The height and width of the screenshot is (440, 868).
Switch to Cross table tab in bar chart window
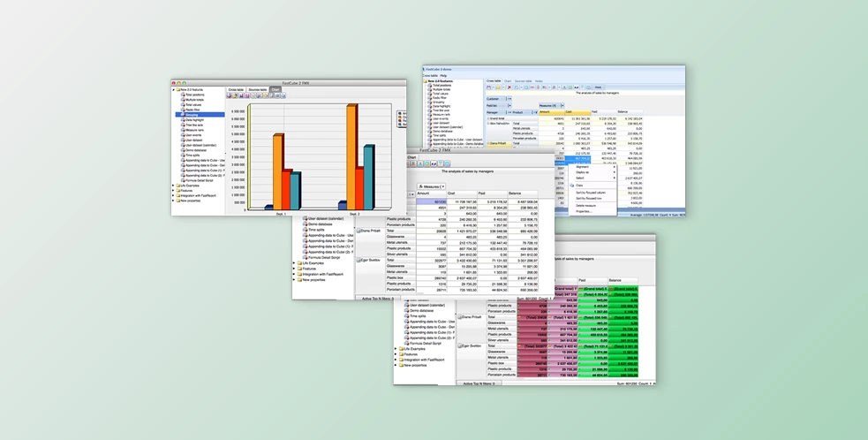237,90
